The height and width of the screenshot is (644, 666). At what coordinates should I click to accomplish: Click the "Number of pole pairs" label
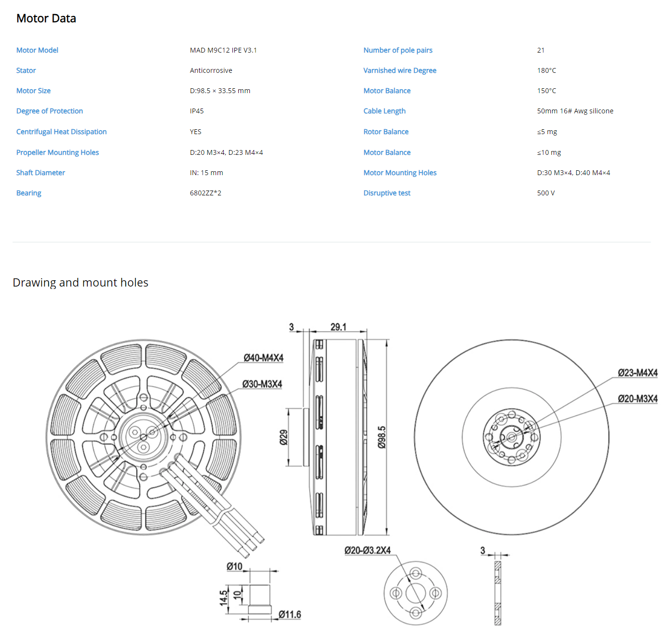(x=398, y=50)
